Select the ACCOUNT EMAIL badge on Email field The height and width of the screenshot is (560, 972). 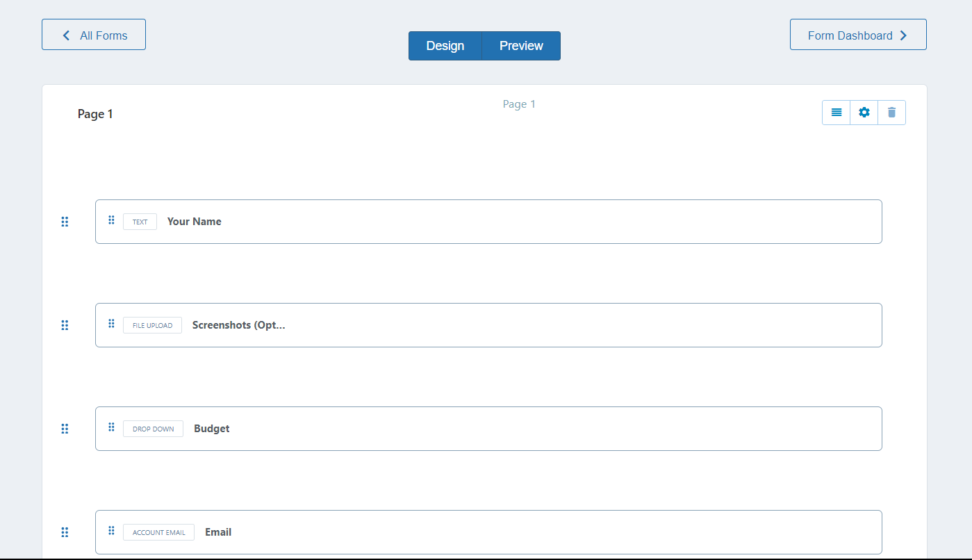[x=158, y=532]
